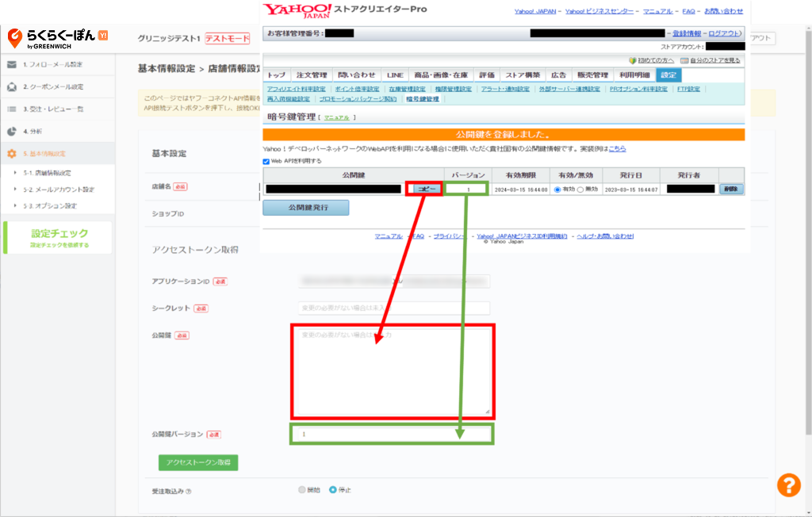
Task: Click the store icon beside 自分のストアを見る
Action: point(684,60)
